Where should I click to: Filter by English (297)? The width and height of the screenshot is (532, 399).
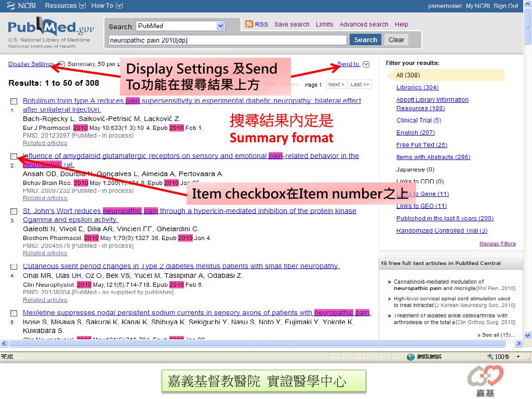pos(416,132)
